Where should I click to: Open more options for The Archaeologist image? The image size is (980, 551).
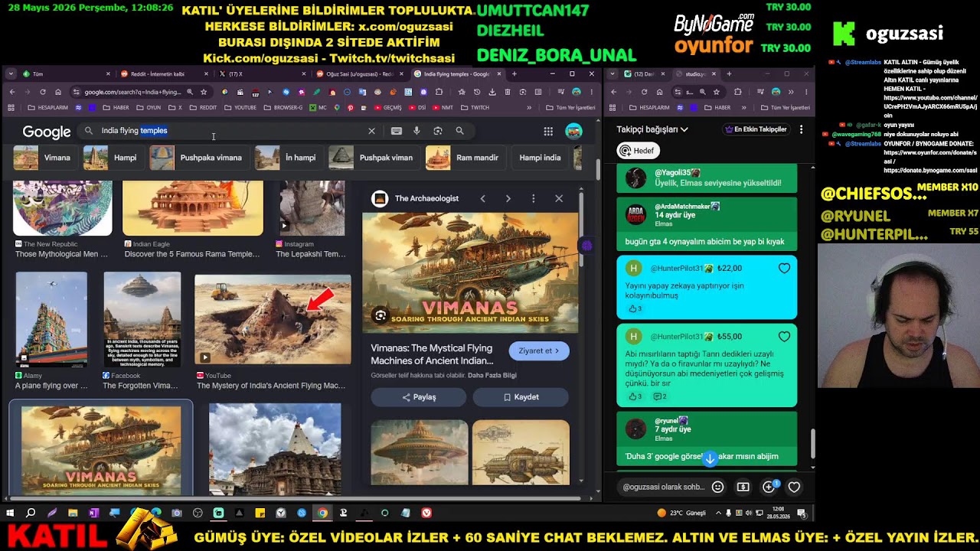533,198
